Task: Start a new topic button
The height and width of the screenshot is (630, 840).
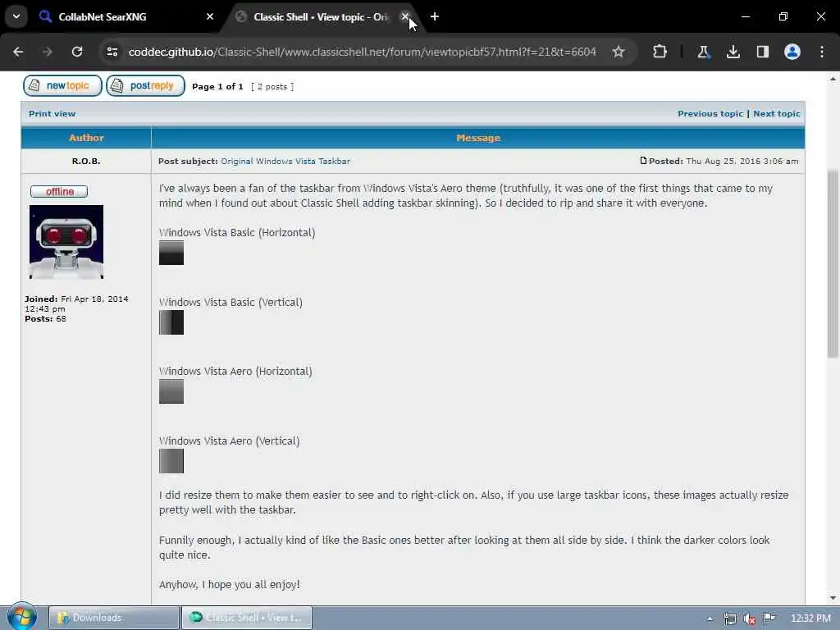Action: [x=62, y=85]
